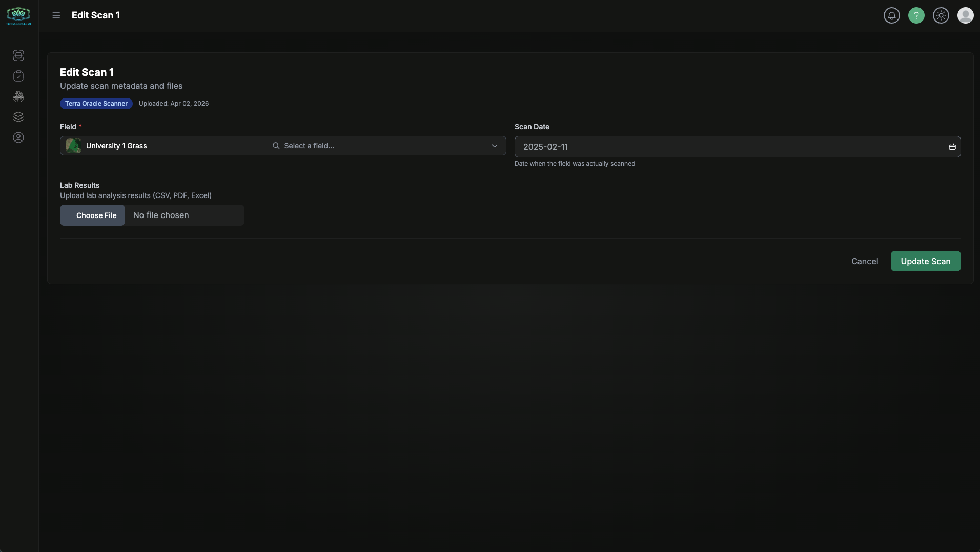The height and width of the screenshot is (552, 980).
Task: Click the green help question mark icon
Action: point(917,15)
